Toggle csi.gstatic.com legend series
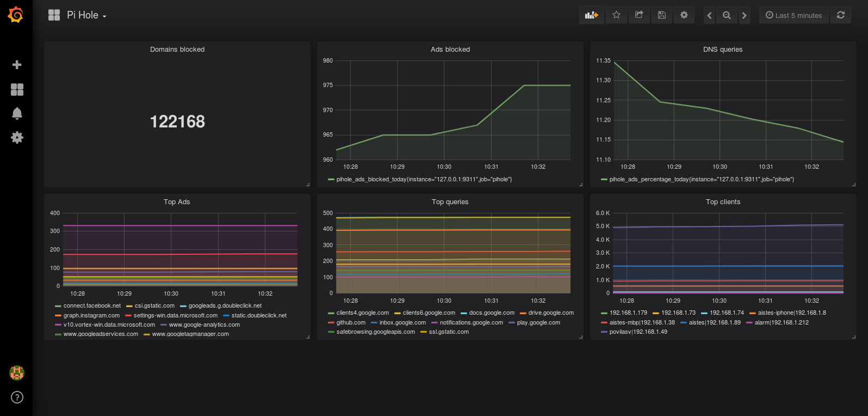This screenshot has height=416, width=868. pyautogui.click(x=154, y=306)
